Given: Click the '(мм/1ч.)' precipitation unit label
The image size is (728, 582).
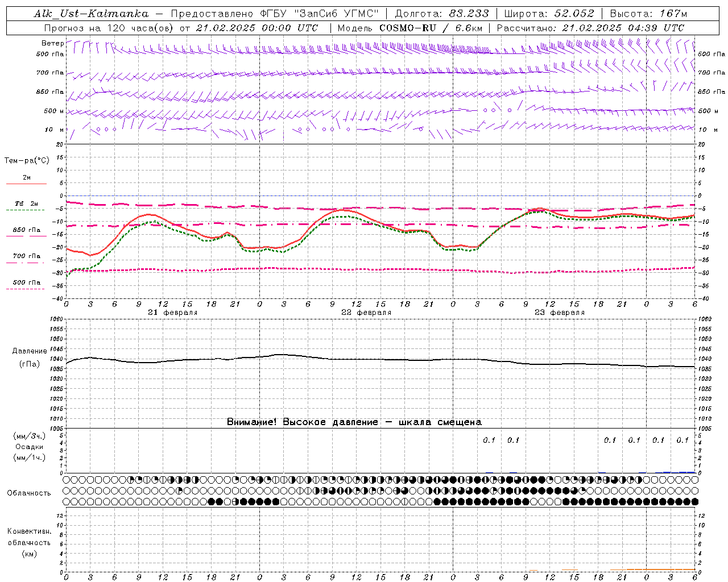Looking at the screenshot, I should (x=30, y=458).
